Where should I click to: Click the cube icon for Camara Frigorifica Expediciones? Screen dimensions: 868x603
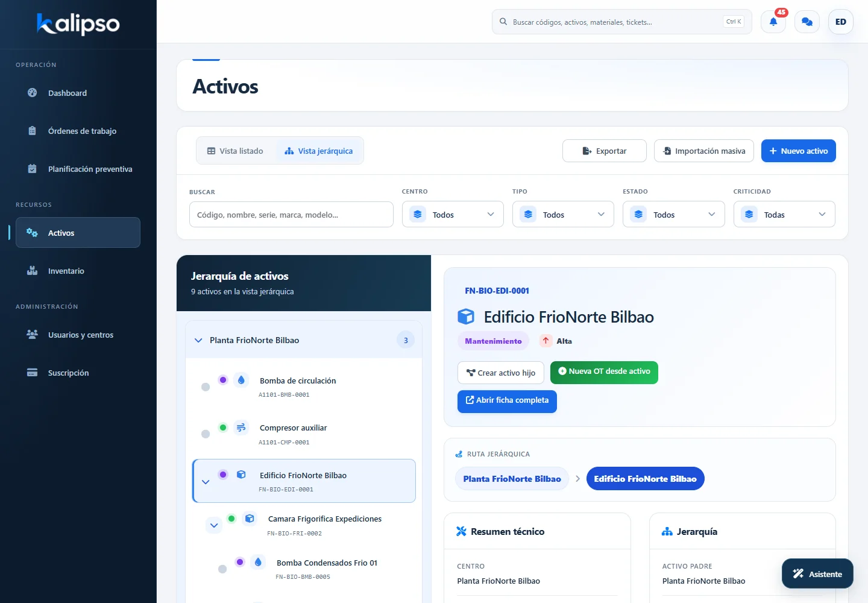(250, 518)
